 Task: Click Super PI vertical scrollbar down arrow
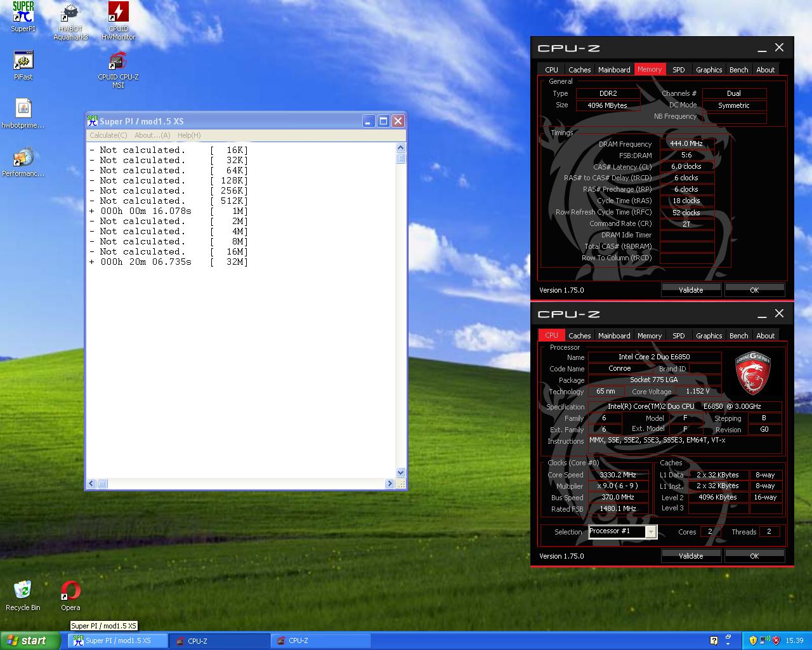pos(400,472)
